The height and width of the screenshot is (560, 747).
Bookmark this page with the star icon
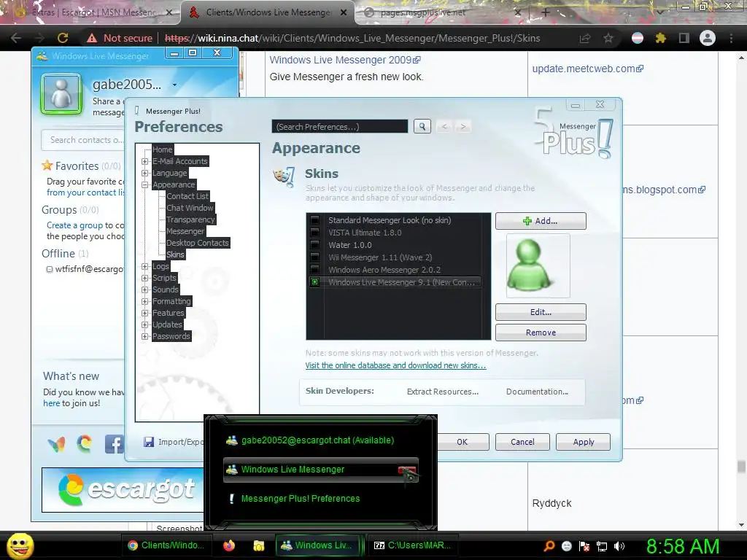(608, 38)
